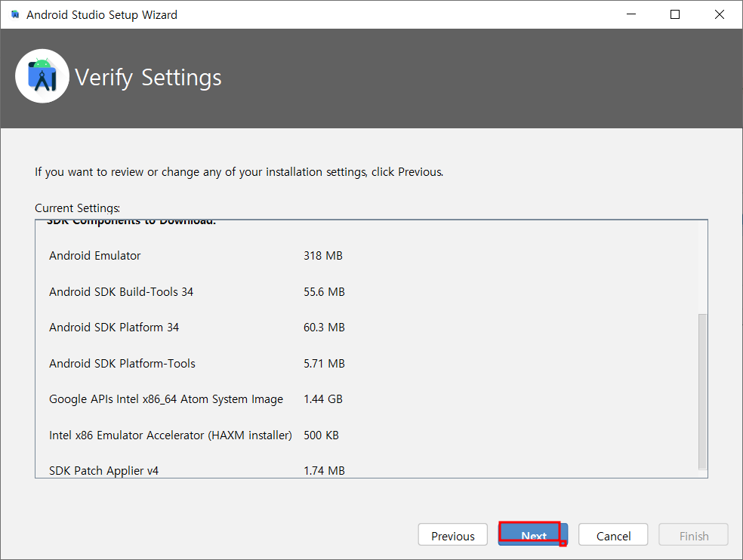Select the 318 MB size value
This screenshot has width=743, height=560.
322,256
